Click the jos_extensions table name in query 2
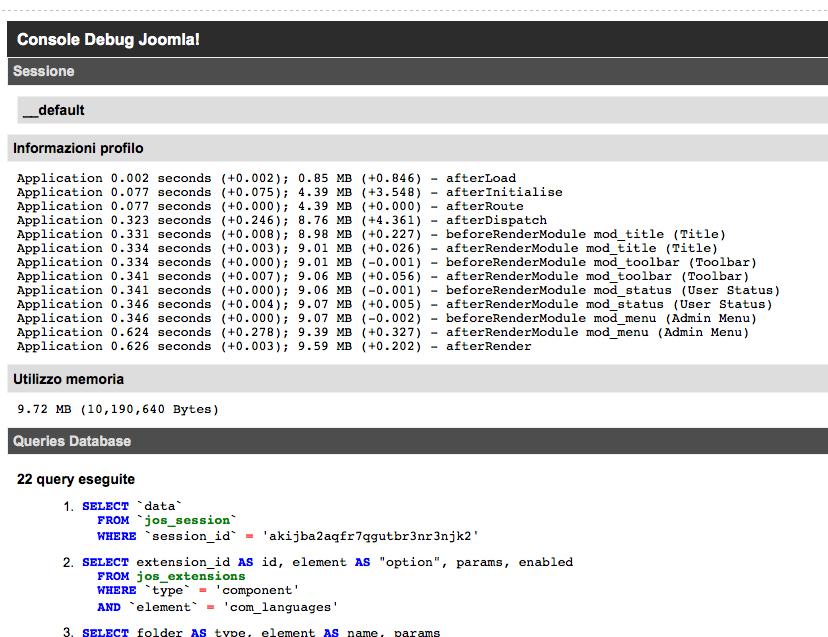The width and height of the screenshot is (828, 637). [191, 576]
